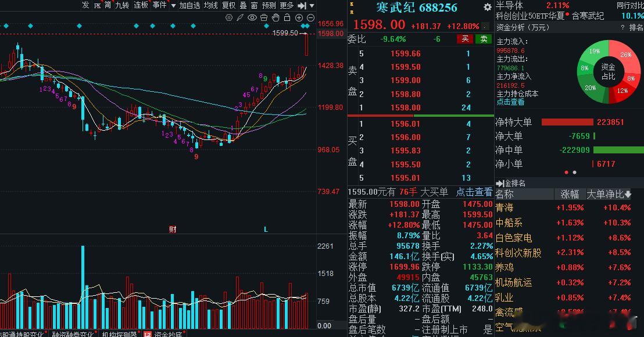
Task: Click the eye icon above the chart
Action: 252,17
